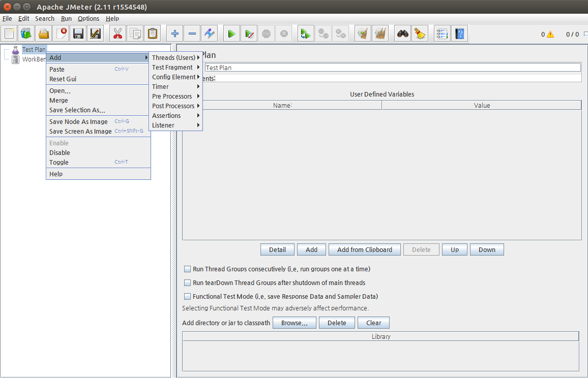Choose Save Node As Image entry
This screenshot has width=588, height=378.
[98, 122]
